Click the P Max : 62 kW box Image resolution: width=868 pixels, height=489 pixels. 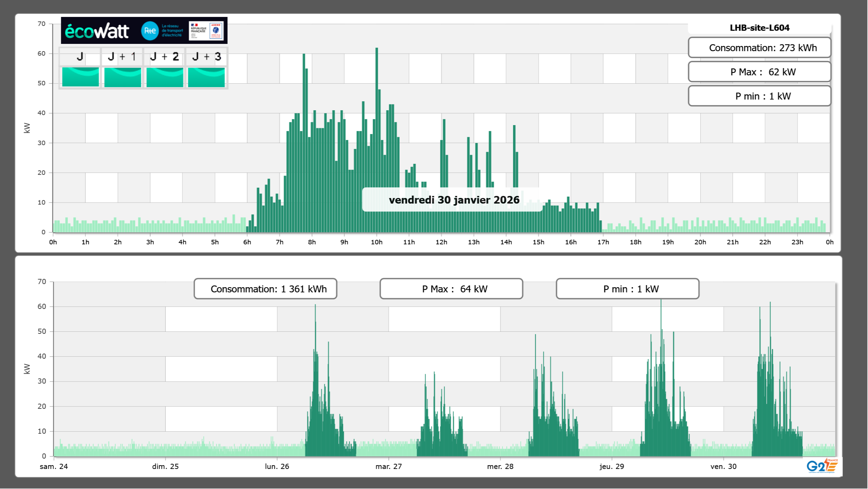(x=759, y=72)
